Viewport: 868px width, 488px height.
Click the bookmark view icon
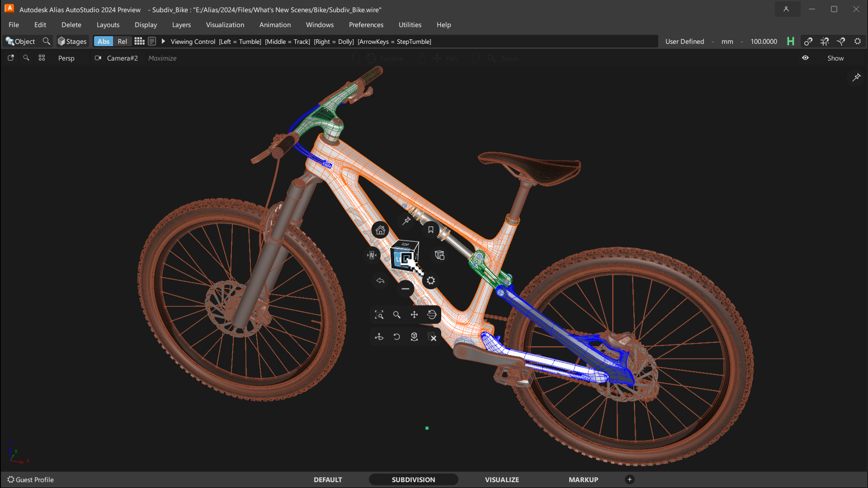(x=430, y=230)
